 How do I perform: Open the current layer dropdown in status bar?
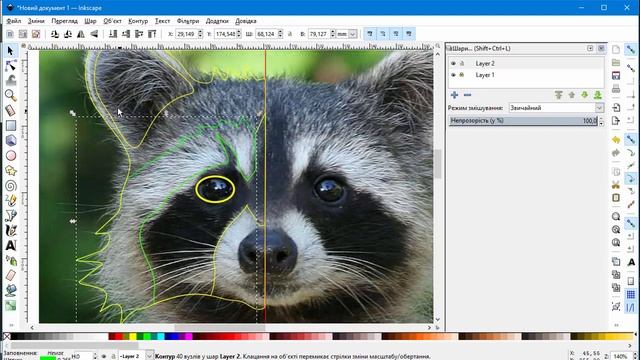(x=149, y=356)
